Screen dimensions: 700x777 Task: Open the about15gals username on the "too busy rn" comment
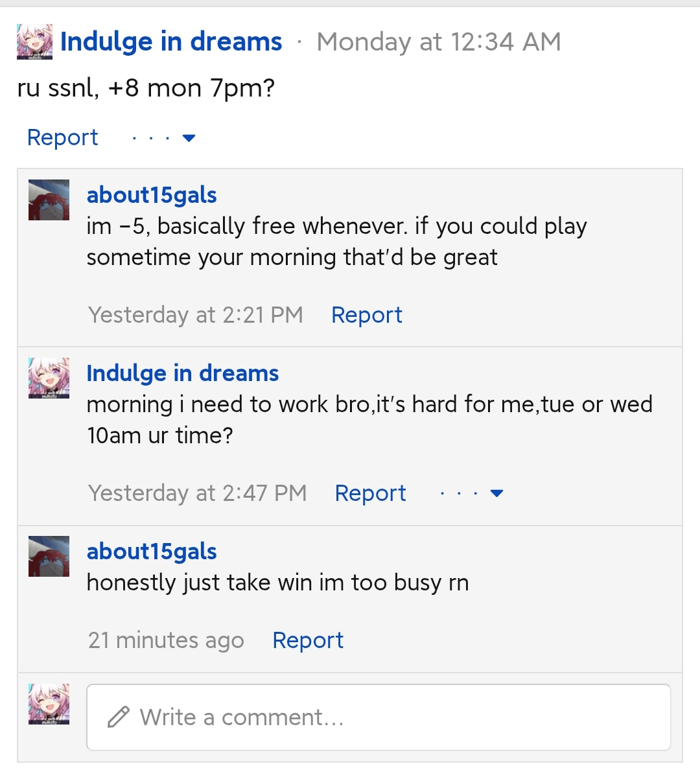(152, 551)
